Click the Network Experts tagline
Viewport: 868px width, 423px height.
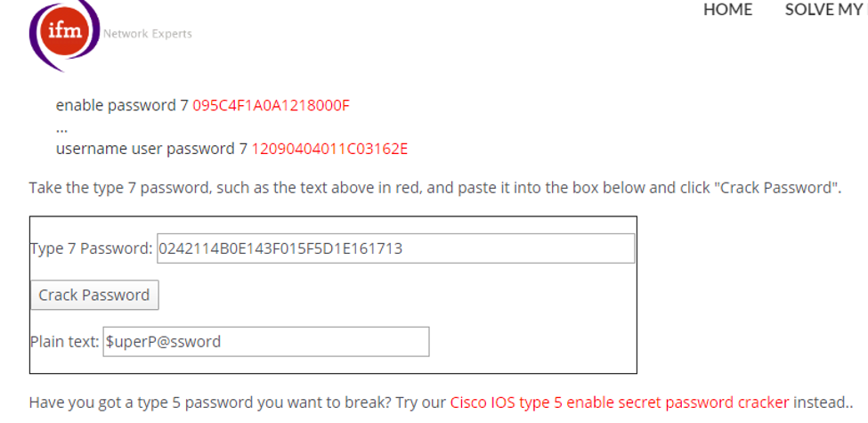(147, 34)
